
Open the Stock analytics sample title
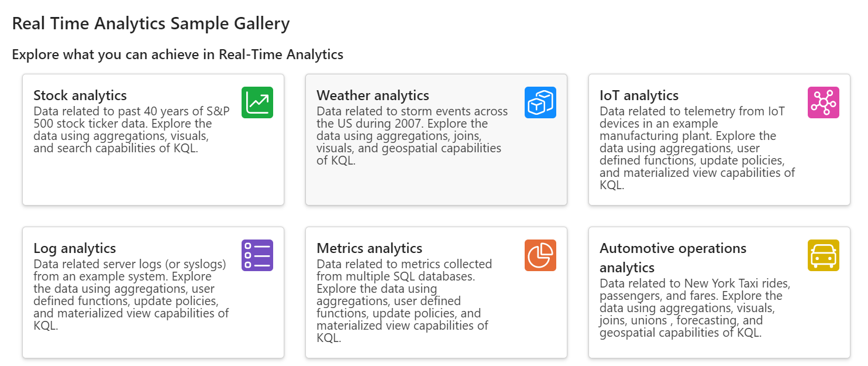coord(80,95)
